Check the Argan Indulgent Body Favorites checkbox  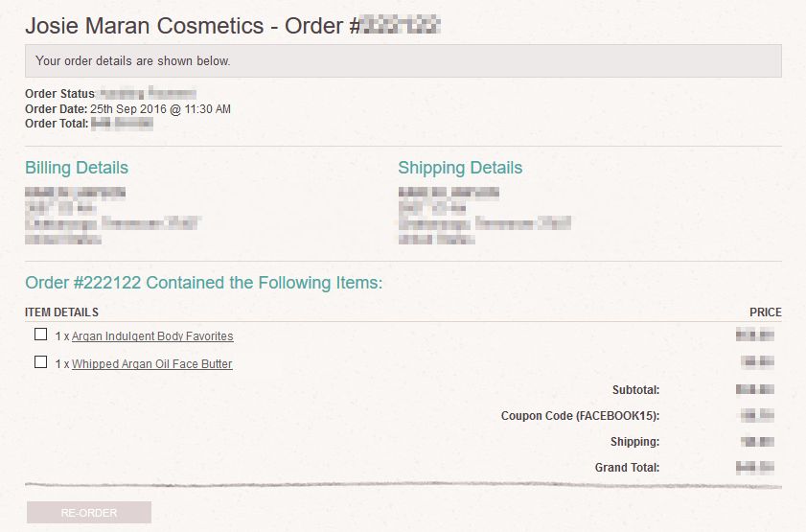(x=40, y=335)
